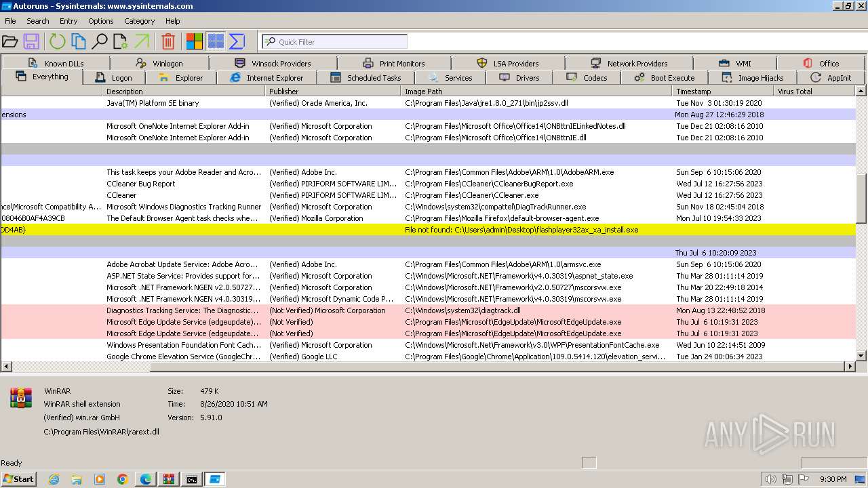
Task: Select the Windows Presentation Foundation Font Cache row
Action: 428,345
